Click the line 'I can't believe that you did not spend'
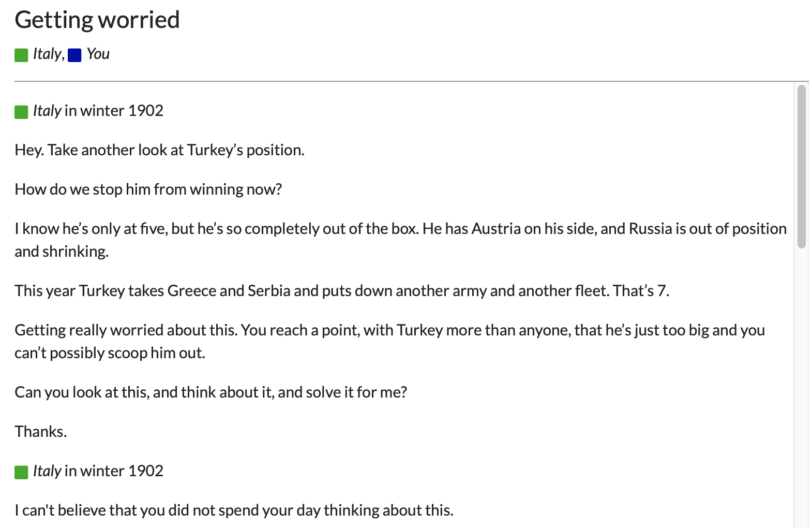Image resolution: width=812 pixels, height=528 pixels. (x=234, y=510)
